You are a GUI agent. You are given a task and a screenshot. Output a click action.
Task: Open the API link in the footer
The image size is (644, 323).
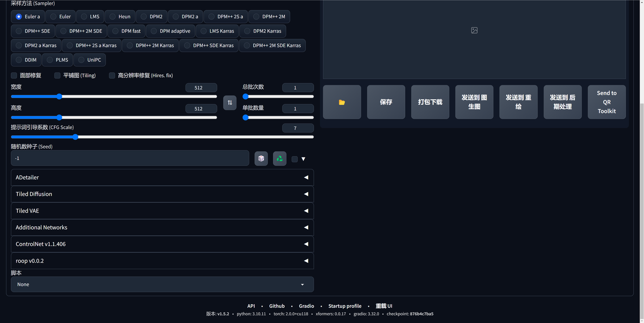(251, 306)
